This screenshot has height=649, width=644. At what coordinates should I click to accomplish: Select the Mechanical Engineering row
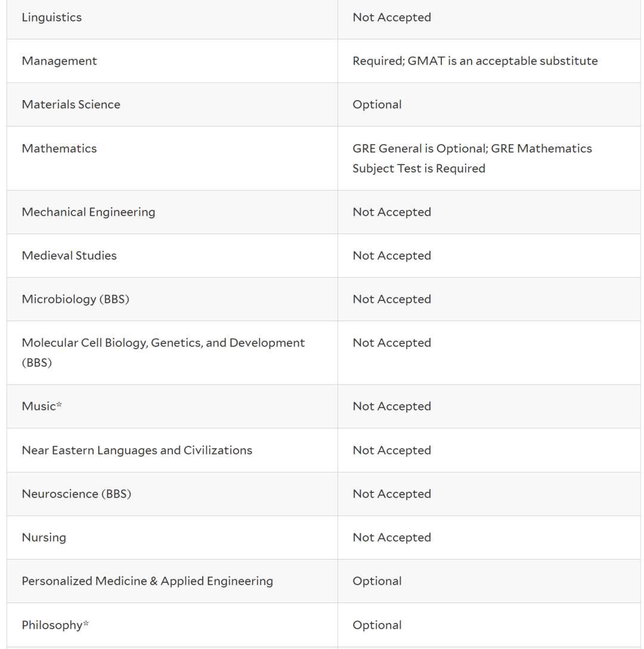(88, 212)
